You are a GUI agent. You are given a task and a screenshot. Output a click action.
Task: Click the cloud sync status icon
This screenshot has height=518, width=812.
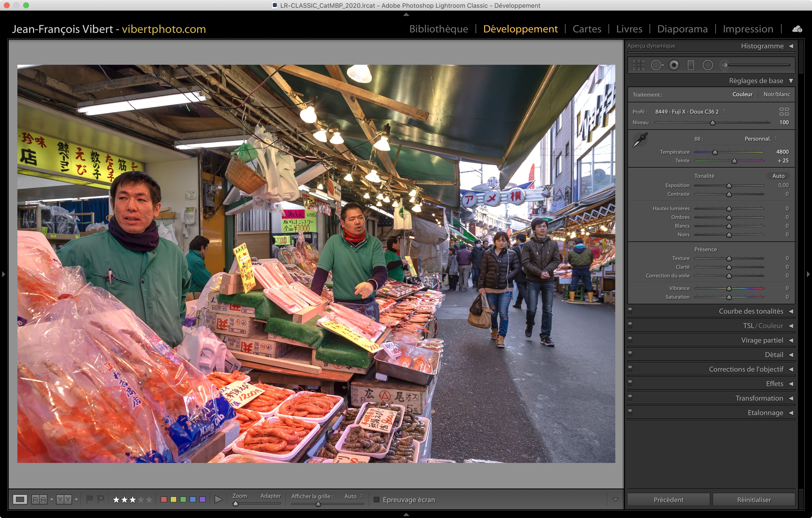tap(797, 29)
